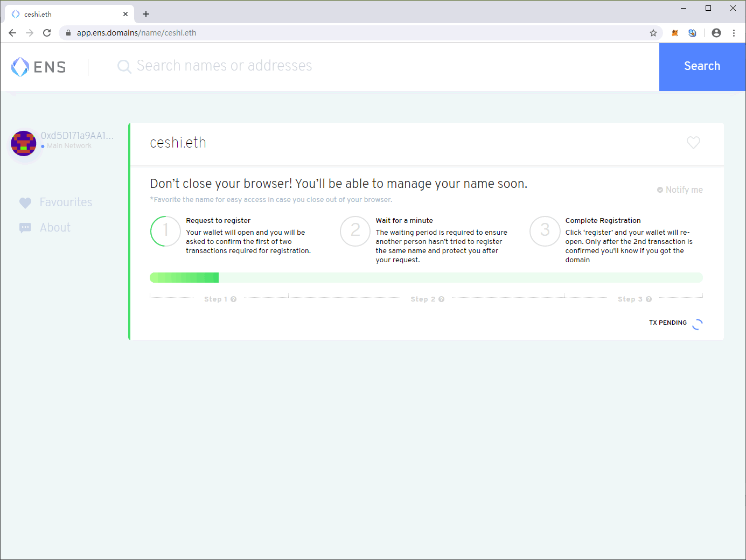Click the TX PENDING status text
This screenshot has width=746, height=560.
668,323
